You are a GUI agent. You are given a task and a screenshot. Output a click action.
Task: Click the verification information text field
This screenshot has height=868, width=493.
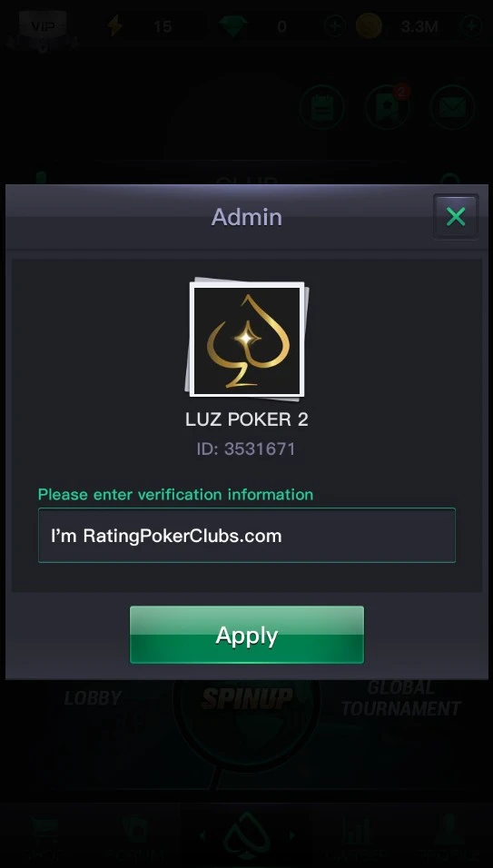click(x=247, y=536)
